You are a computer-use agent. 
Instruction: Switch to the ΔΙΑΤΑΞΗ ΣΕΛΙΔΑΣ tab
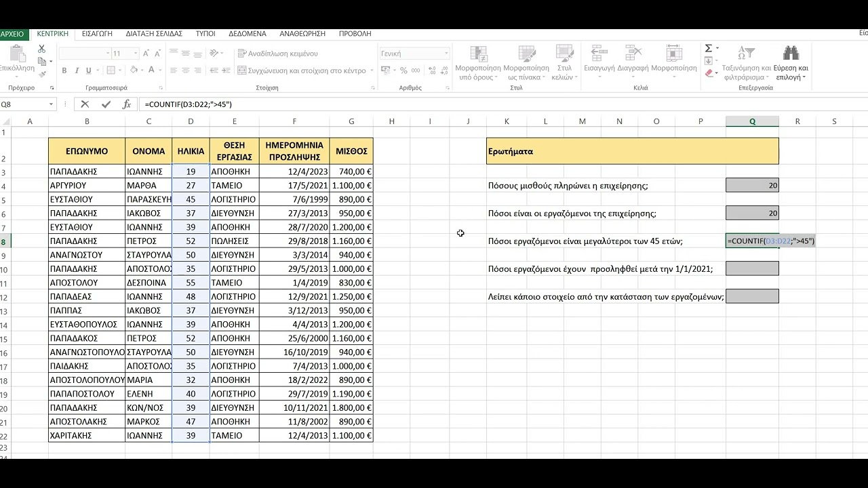click(154, 34)
